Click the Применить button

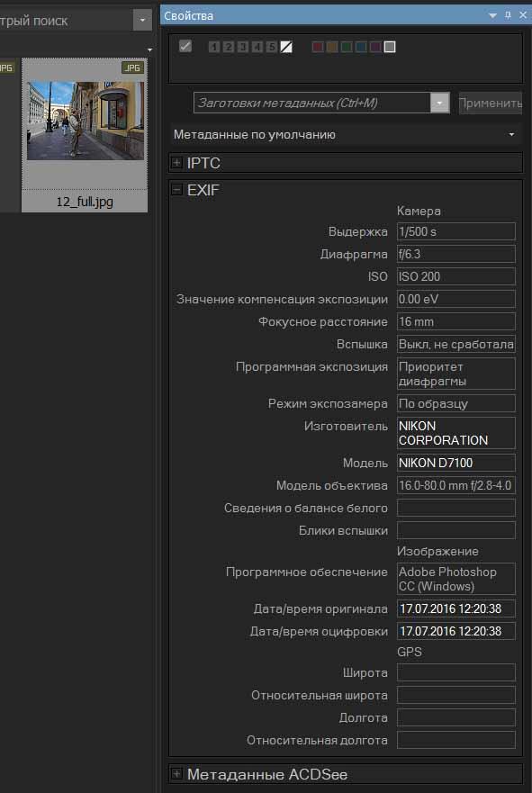tap(490, 104)
